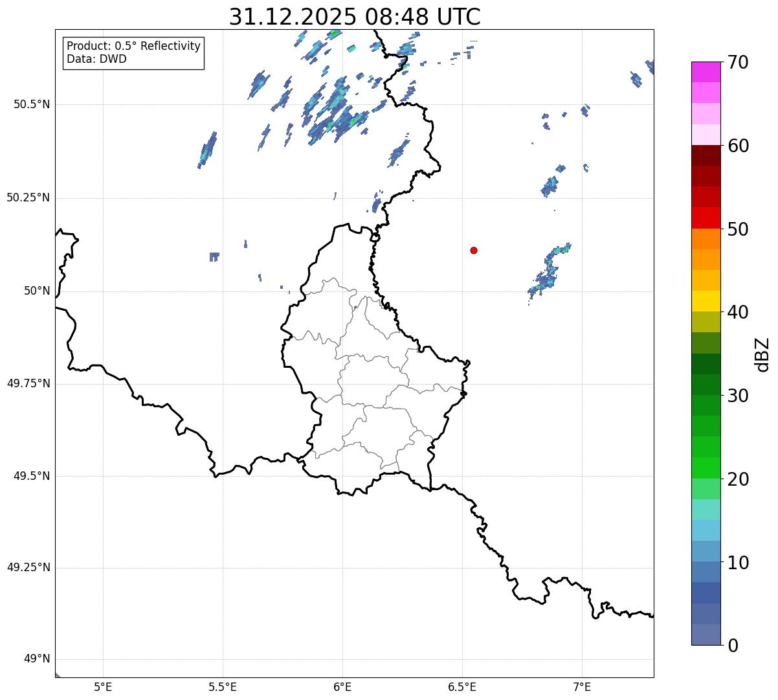Click the 5.5°E longitude label
This screenshot has width=778, height=700.
[x=223, y=686]
